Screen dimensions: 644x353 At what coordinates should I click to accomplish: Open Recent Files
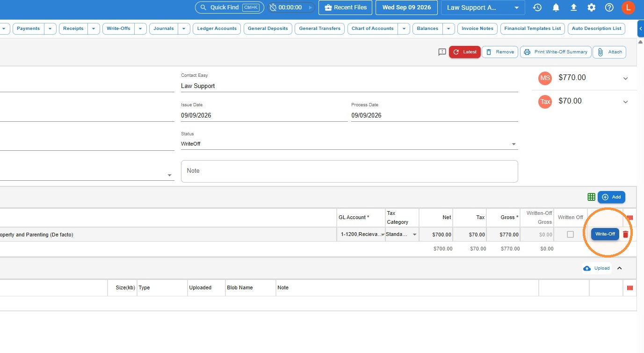click(x=346, y=7)
